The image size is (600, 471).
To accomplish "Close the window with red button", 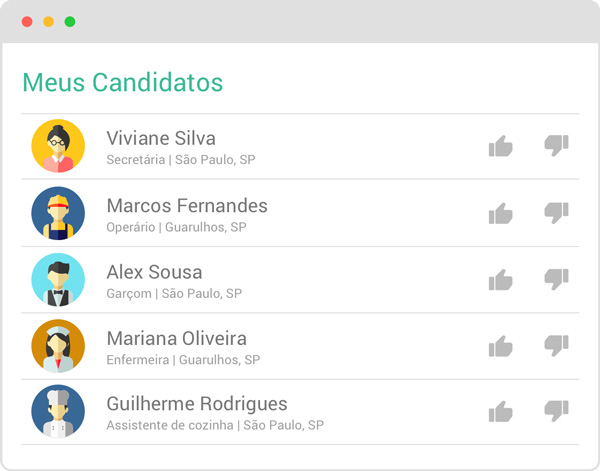I will [26, 21].
